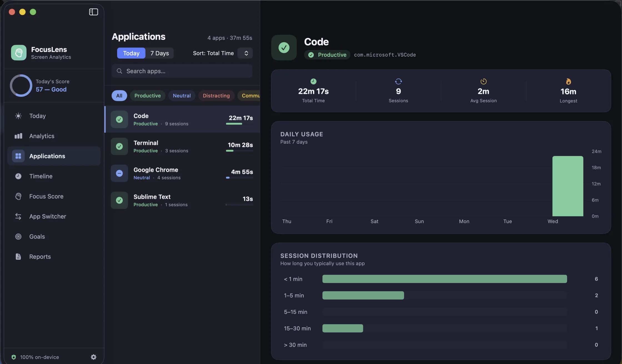Image resolution: width=622 pixels, height=364 pixels.
Task: Click the '57 — Good' score text
Action: coord(51,89)
